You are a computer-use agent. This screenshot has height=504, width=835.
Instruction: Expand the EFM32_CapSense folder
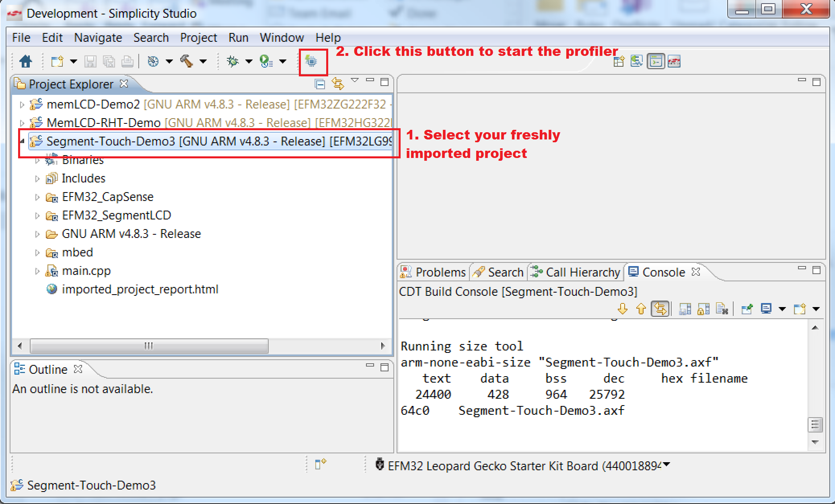click(x=37, y=197)
